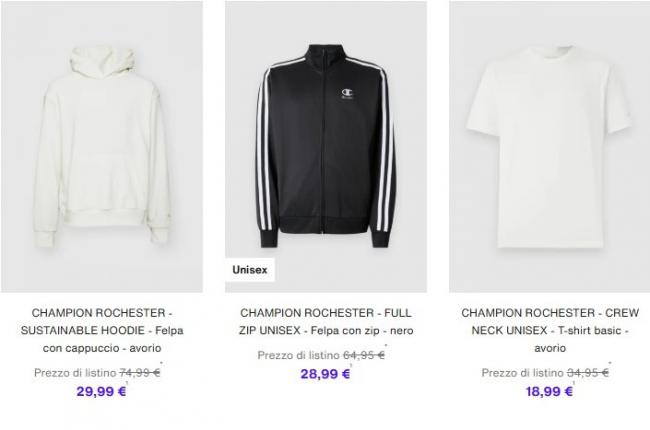Select the 28,99 € jacket sale price
Screen dimensions: 650x430
[325, 374]
